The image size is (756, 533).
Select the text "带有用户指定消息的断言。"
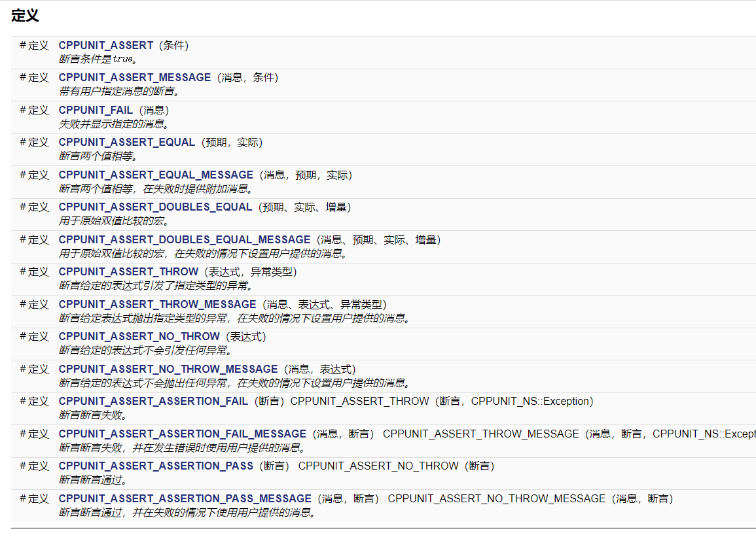(120, 91)
